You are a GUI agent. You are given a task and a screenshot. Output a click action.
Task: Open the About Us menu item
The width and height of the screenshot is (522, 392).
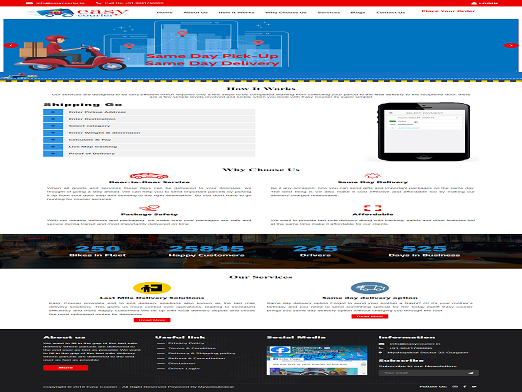point(196,12)
